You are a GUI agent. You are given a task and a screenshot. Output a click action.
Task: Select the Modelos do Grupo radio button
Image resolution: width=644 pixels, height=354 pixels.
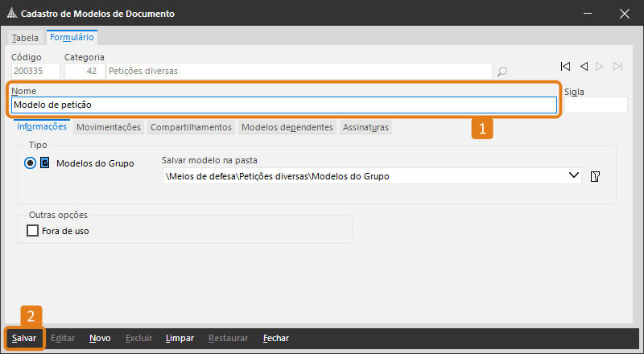[x=31, y=163]
